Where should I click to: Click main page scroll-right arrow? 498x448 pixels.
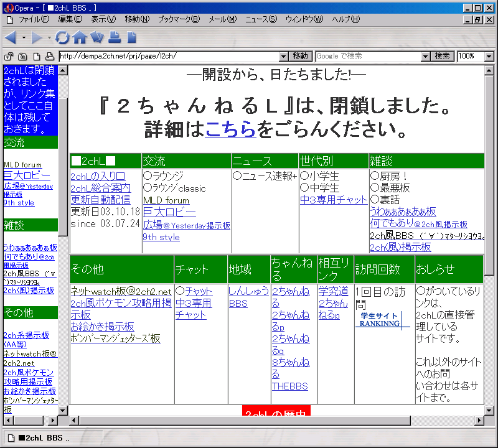point(479,421)
